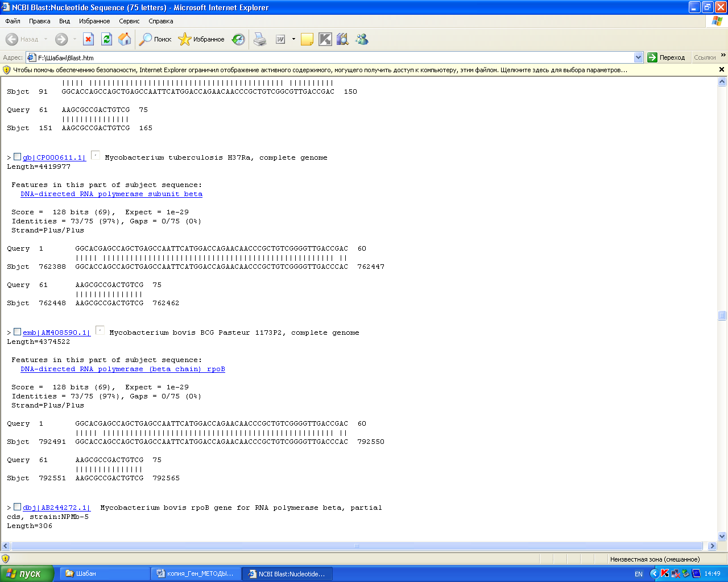Switch to копия_Ген_МЕТОДЫ Word taskbar button
The height and width of the screenshot is (582, 728).
196,573
